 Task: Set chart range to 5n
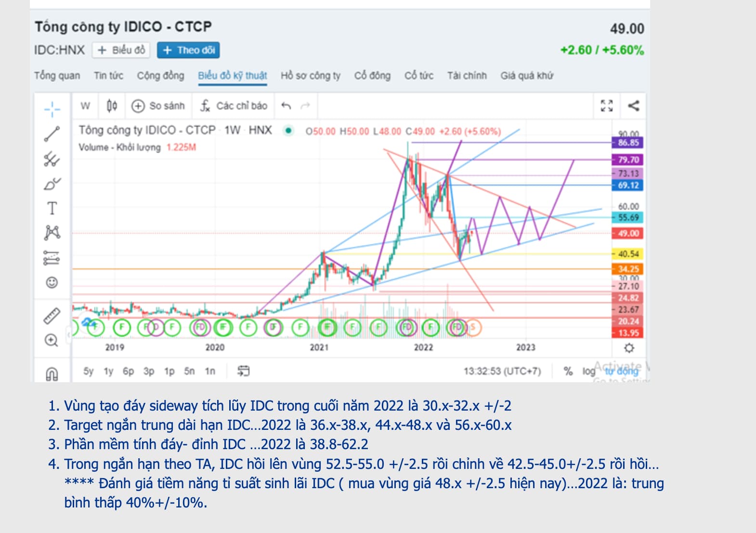(189, 371)
